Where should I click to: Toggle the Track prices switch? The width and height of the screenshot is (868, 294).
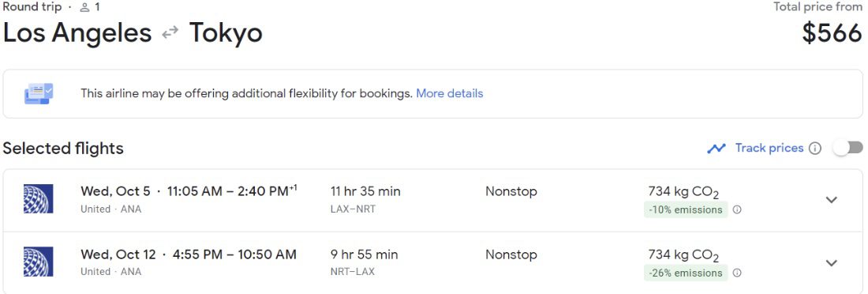point(848,148)
